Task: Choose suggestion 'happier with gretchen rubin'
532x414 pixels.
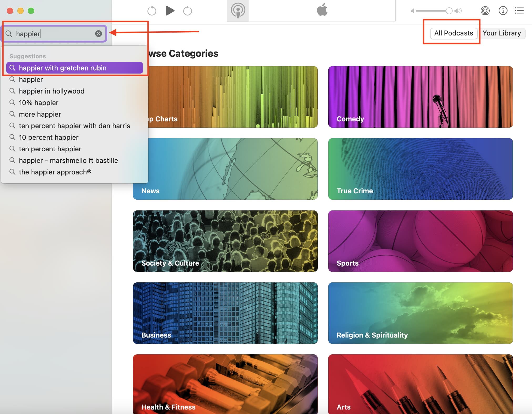Action: (75, 68)
